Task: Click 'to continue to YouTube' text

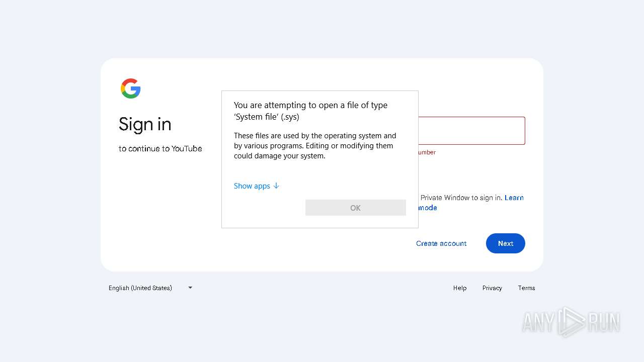Action: (x=160, y=149)
